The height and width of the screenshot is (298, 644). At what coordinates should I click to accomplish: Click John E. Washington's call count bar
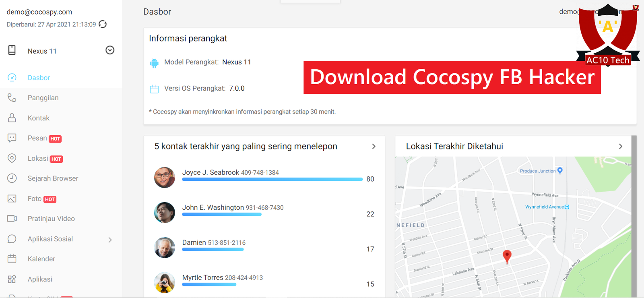pos(222,214)
